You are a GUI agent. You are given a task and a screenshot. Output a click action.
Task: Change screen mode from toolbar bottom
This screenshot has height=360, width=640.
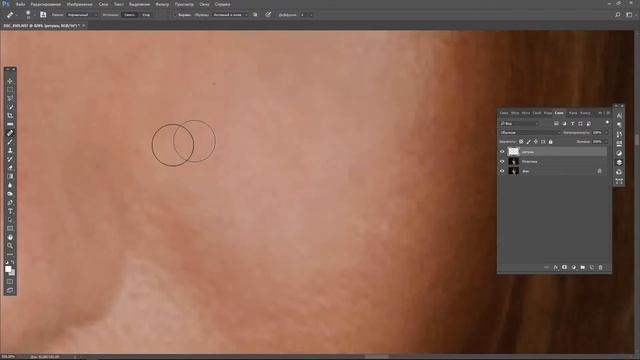[10, 290]
